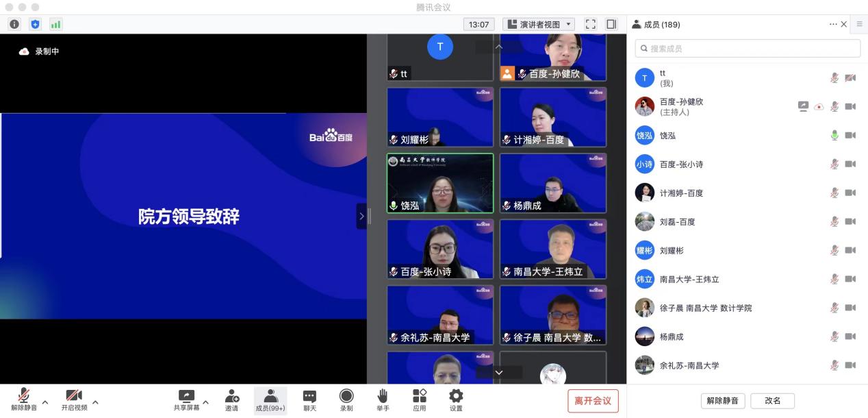Screen dimensions: 868x418
Task: Expand audio options arrow beside 解除静音
Action: 45,402
